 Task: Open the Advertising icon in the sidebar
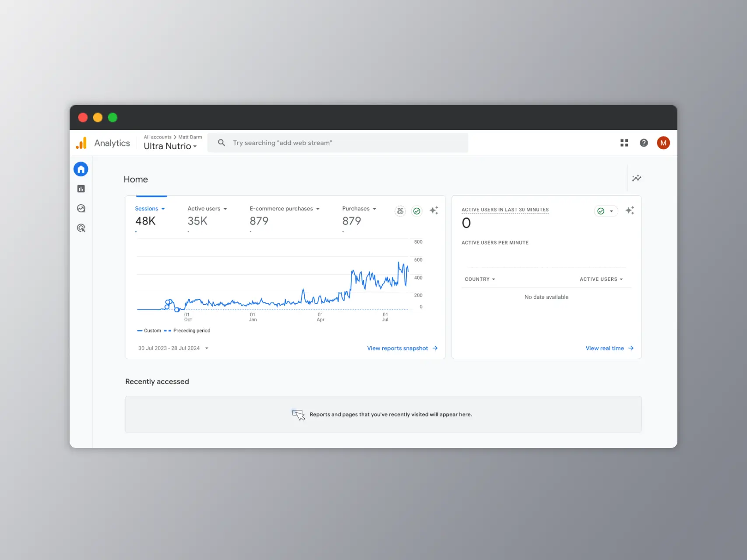coord(81,228)
